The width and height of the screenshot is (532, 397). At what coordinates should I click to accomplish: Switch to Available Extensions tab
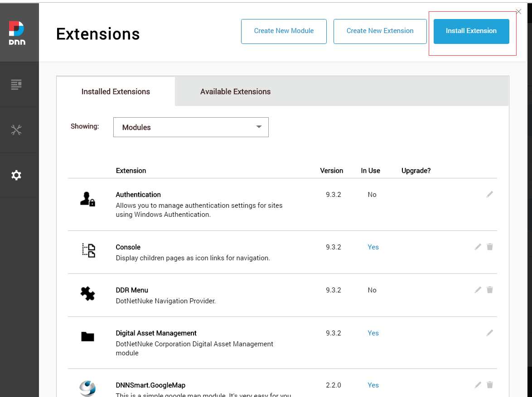(235, 91)
